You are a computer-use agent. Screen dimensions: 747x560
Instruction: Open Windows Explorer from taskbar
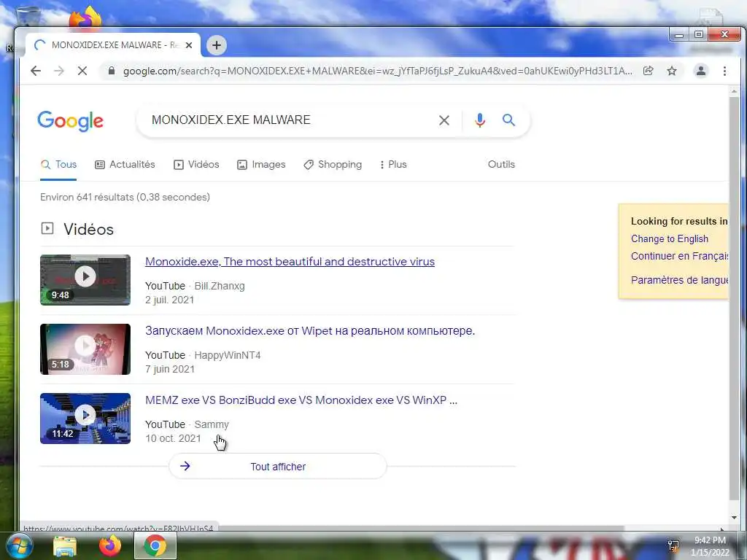point(65,545)
